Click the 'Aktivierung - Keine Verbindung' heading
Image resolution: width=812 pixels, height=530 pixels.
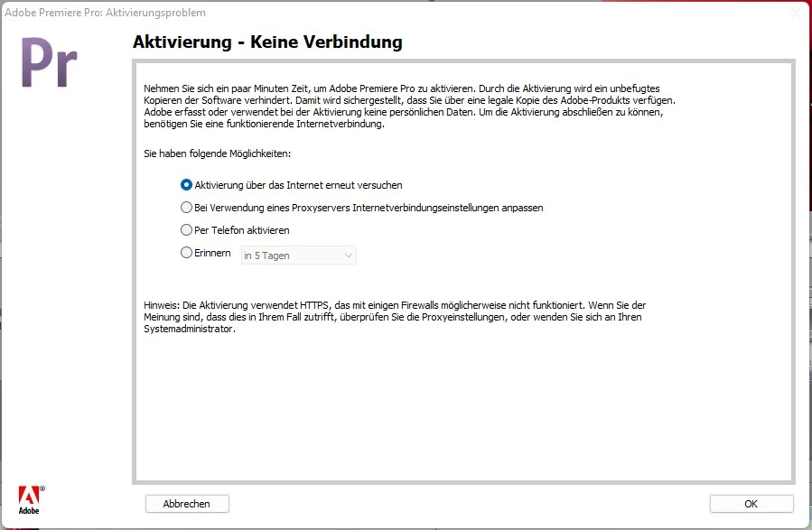coord(267,42)
